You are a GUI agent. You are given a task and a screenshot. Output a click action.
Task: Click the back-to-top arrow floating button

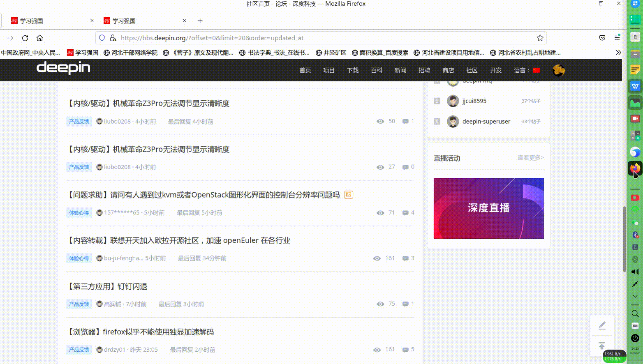(x=602, y=346)
